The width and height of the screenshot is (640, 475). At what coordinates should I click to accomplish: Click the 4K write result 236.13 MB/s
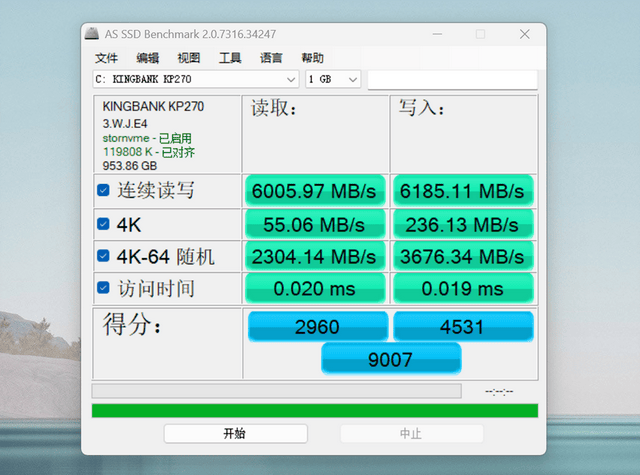463,224
